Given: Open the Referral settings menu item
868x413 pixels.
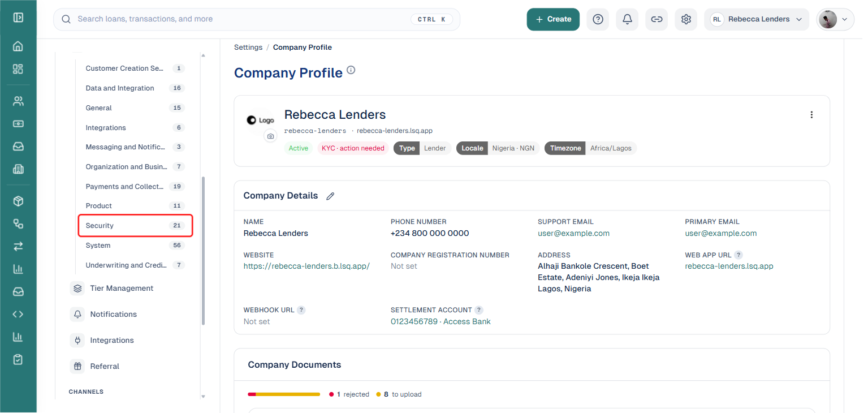Looking at the screenshot, I should tap(105, 367).
